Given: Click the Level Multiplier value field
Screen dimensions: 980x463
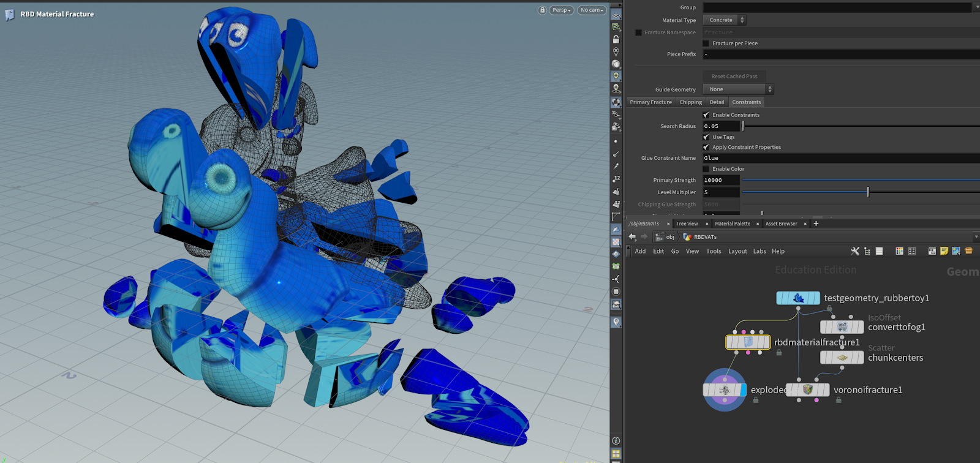Looking at the screenshot, I should pyautogui.click(x=721, y=192).
